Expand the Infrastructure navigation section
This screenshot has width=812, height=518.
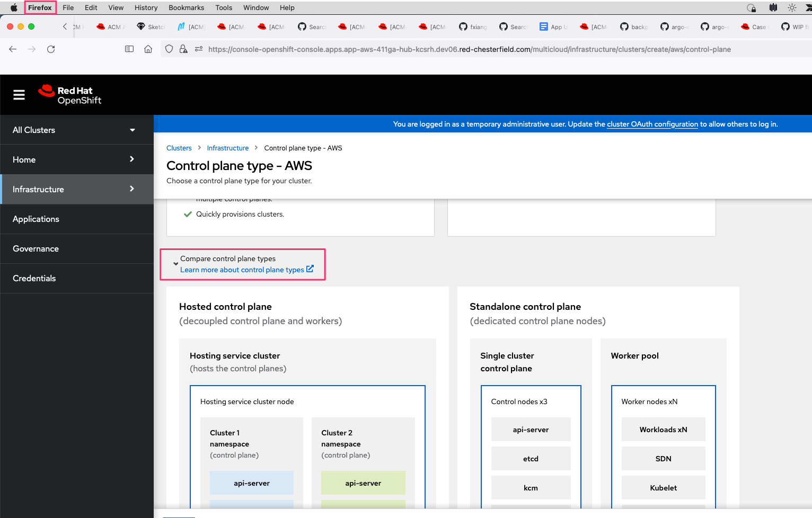[x=77, y=189]
